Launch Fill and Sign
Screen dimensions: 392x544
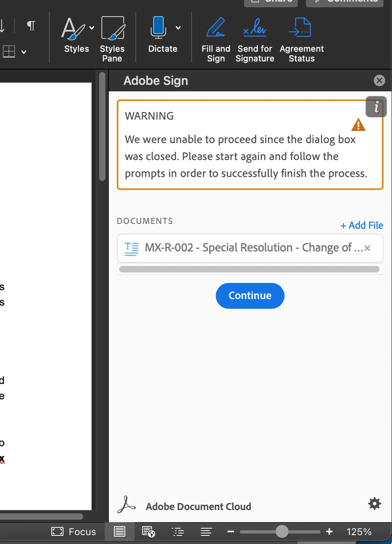[216, 39]
